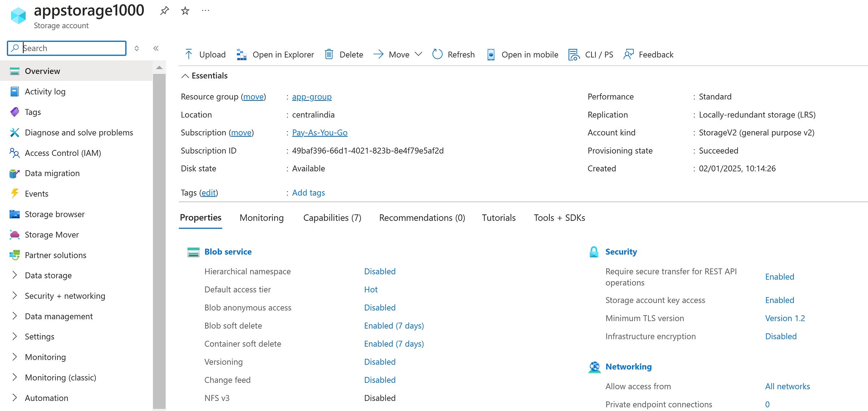Viewport: 868px width, 411px height.
Task: Switch to Tools + SDKs tab
Action: [559, 218]
